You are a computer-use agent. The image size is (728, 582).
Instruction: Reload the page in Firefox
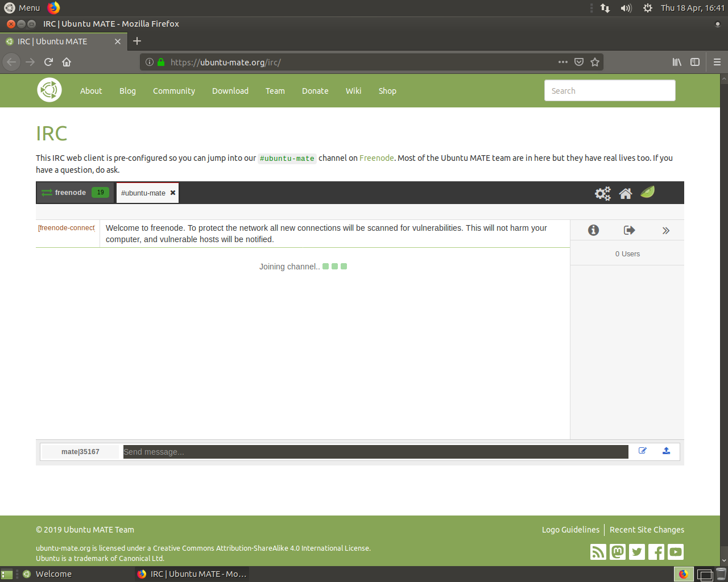tap(48, 62)
